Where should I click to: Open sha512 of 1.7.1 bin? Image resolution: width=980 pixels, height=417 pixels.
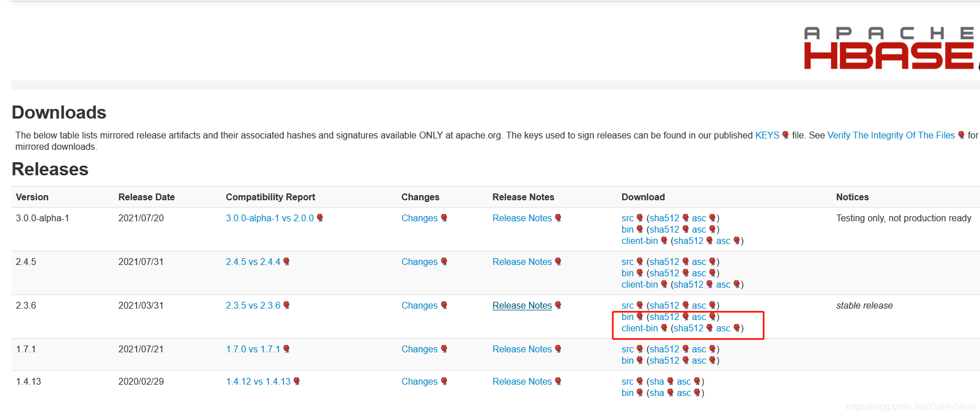[664, 360]
